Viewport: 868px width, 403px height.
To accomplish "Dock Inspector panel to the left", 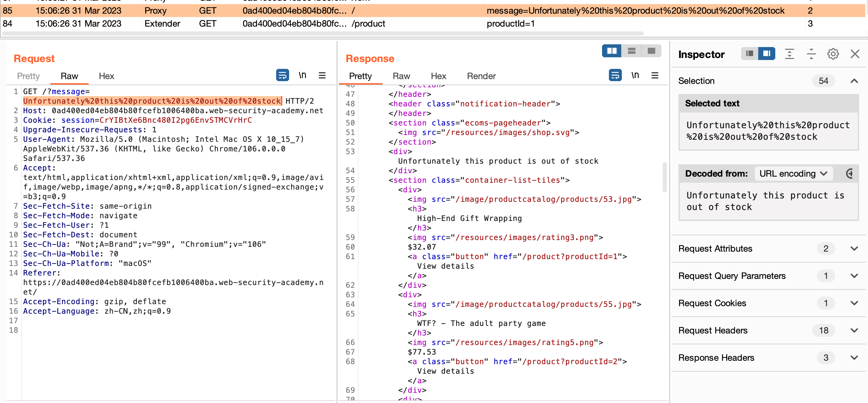I will (x=750, y=54).
